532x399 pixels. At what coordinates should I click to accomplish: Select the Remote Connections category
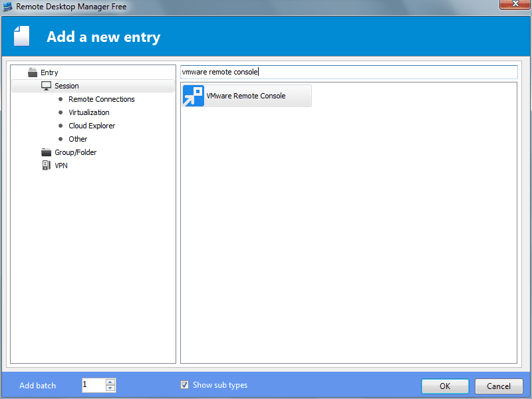pos(101,98)
